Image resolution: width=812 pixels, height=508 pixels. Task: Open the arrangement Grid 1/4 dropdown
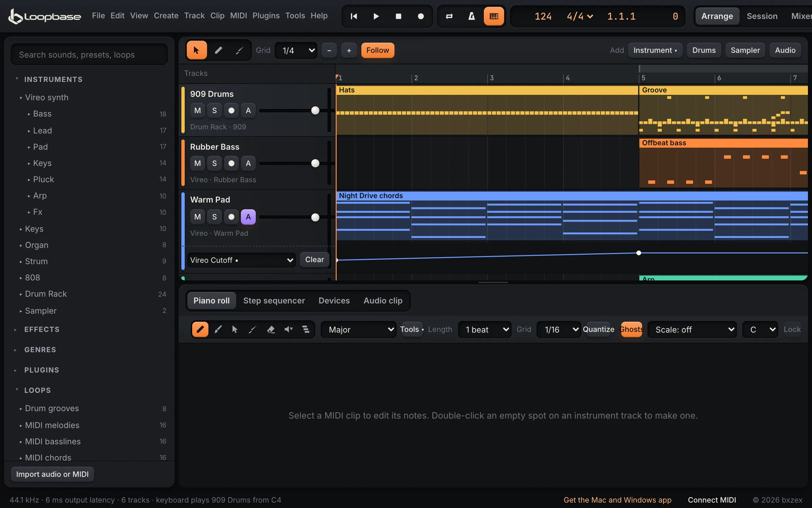click(x=296, y=50)
